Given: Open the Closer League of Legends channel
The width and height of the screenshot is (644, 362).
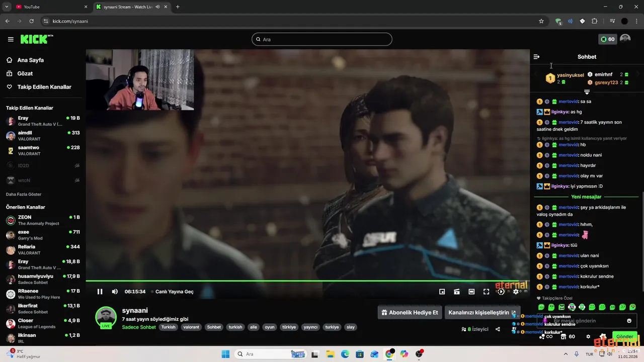Looking at the screenshot, I should (43, 323).
